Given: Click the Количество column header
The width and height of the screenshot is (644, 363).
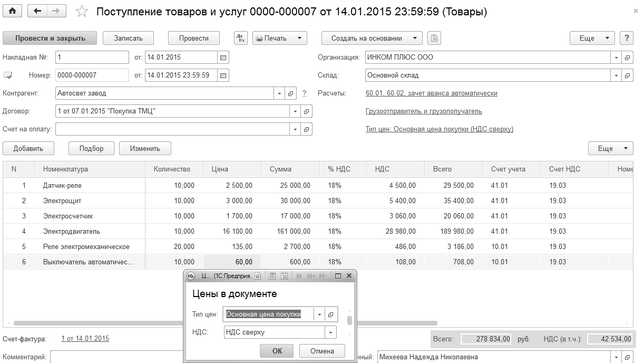Looking at the screenshot, I should [174, 169].
